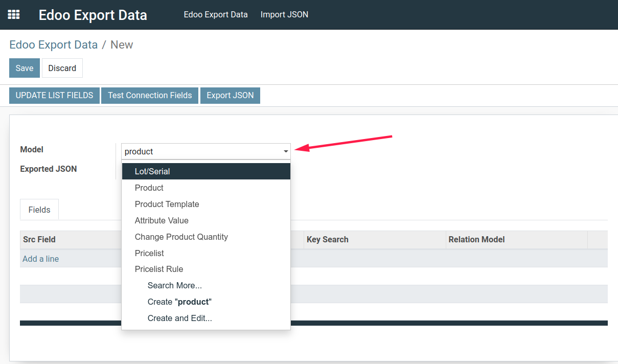The image size is (618, 364).
Task: Click the Model field label
Action: 32,149
